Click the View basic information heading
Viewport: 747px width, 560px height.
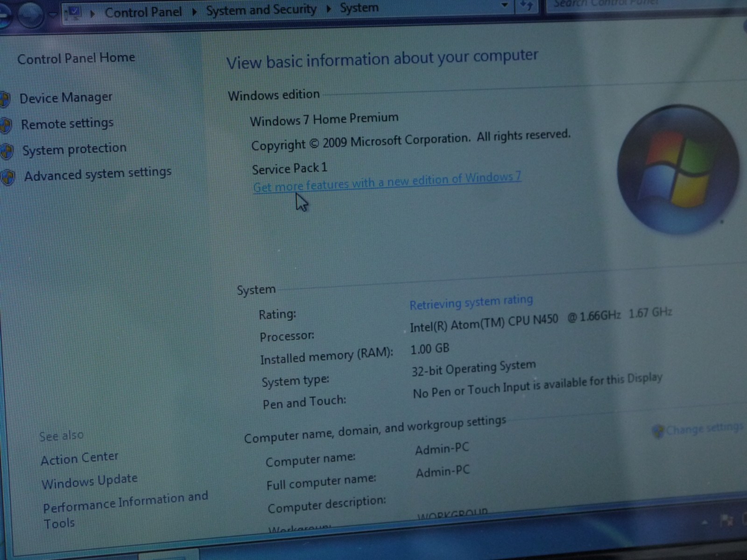pos(382,59)
